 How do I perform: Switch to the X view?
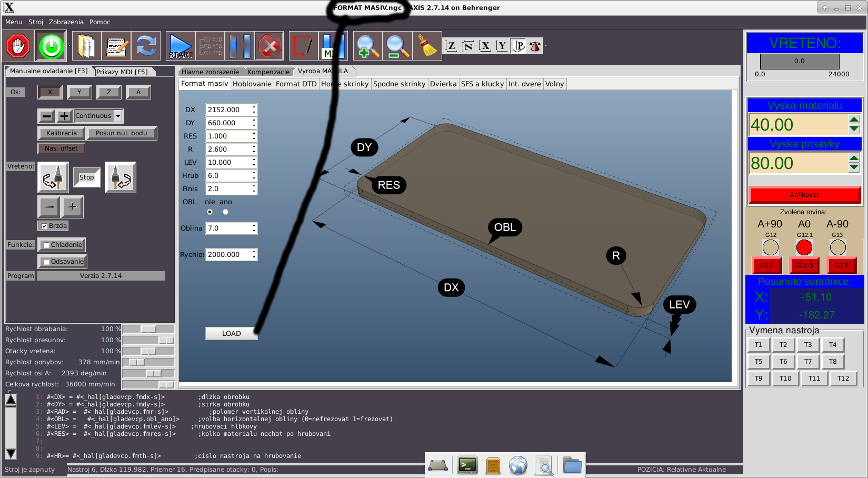tap(485, 46)
